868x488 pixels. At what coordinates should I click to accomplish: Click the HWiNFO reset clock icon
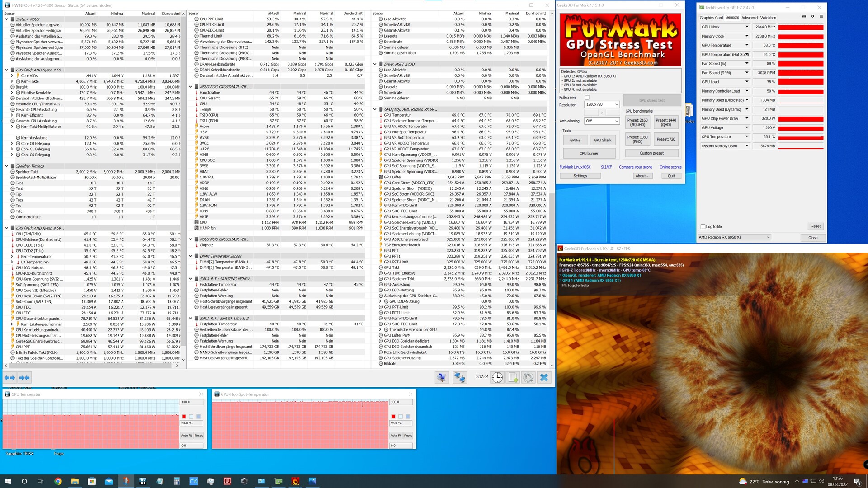coord(497,378)
